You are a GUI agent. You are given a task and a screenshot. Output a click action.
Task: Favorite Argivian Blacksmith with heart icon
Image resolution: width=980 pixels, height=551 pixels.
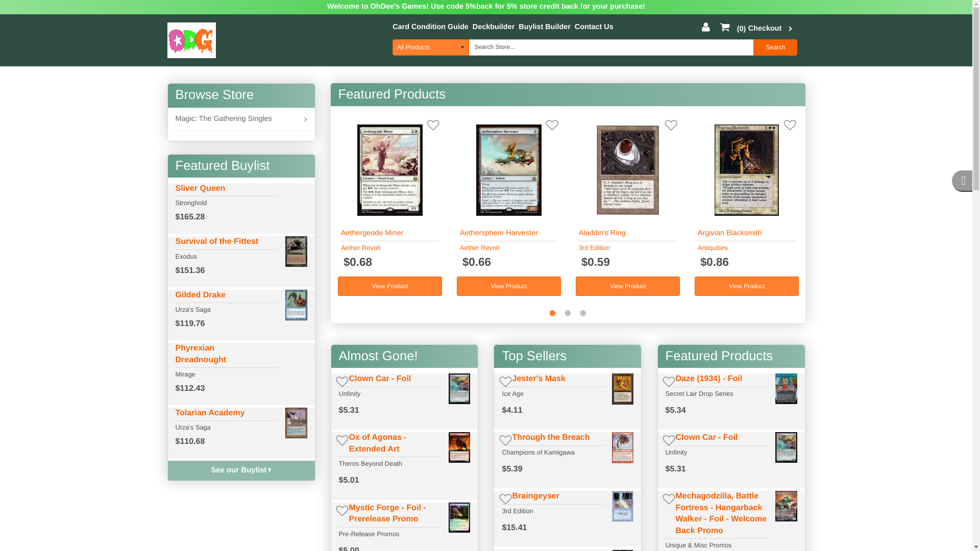point(790,125)
